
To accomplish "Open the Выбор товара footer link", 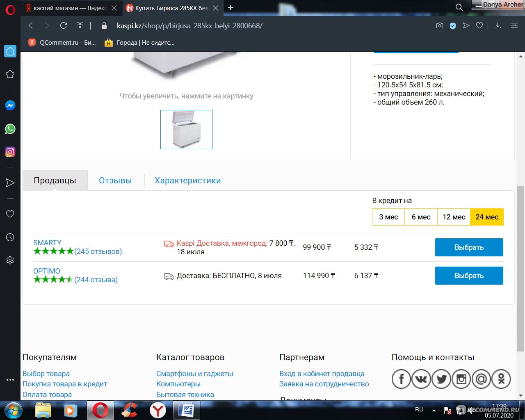I will pyautogui.click(x=46, y=374).
